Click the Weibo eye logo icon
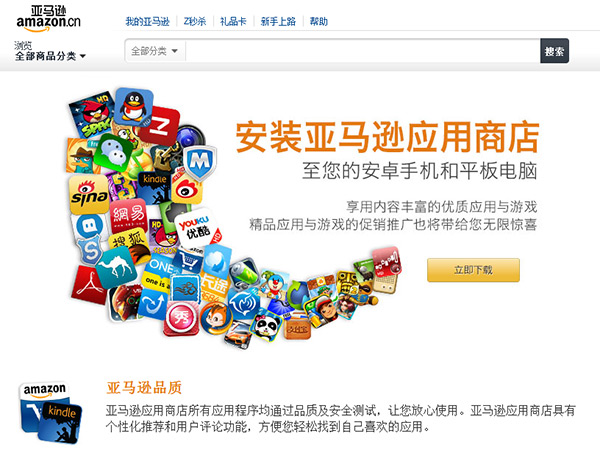 coord(187,188)
